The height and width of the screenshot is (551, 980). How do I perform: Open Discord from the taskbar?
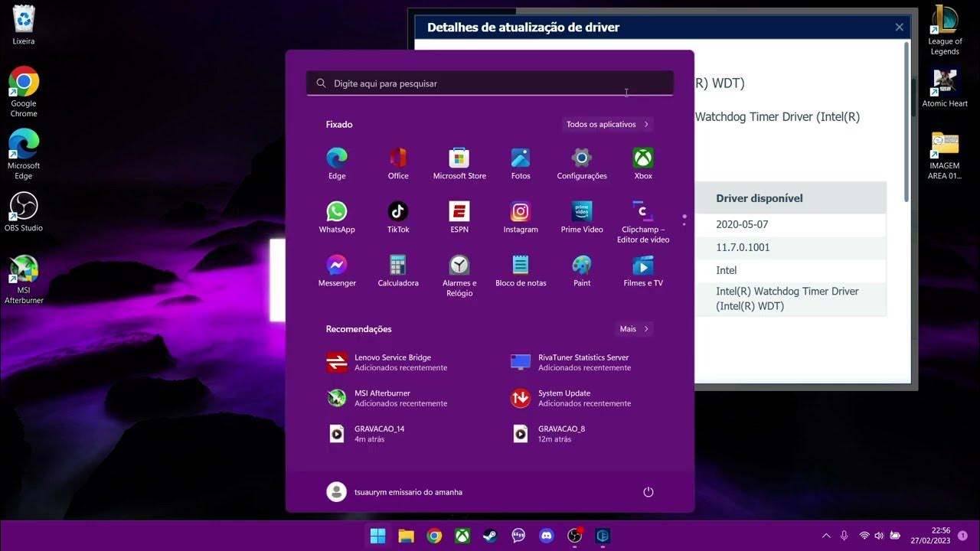(x=547, y=536)
